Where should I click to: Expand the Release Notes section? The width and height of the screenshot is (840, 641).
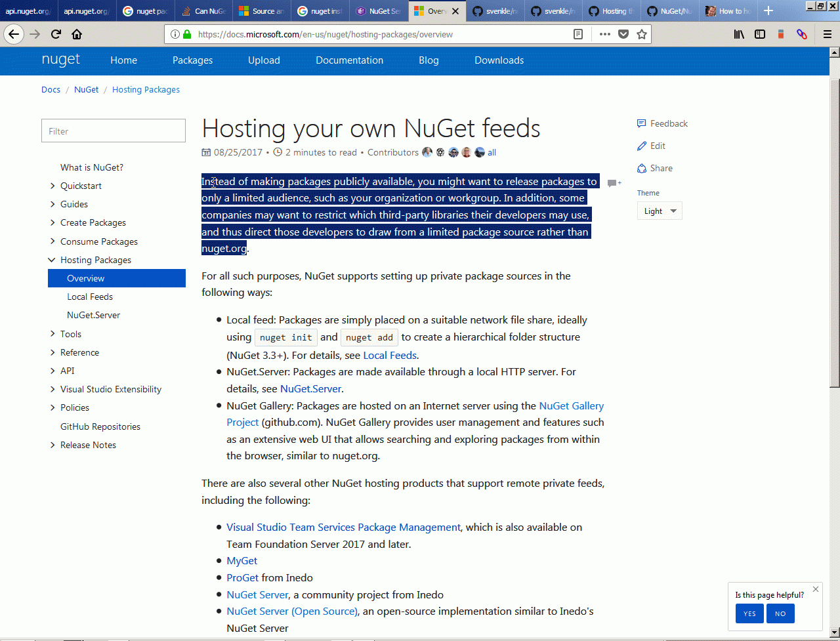(x=52, y=445)
